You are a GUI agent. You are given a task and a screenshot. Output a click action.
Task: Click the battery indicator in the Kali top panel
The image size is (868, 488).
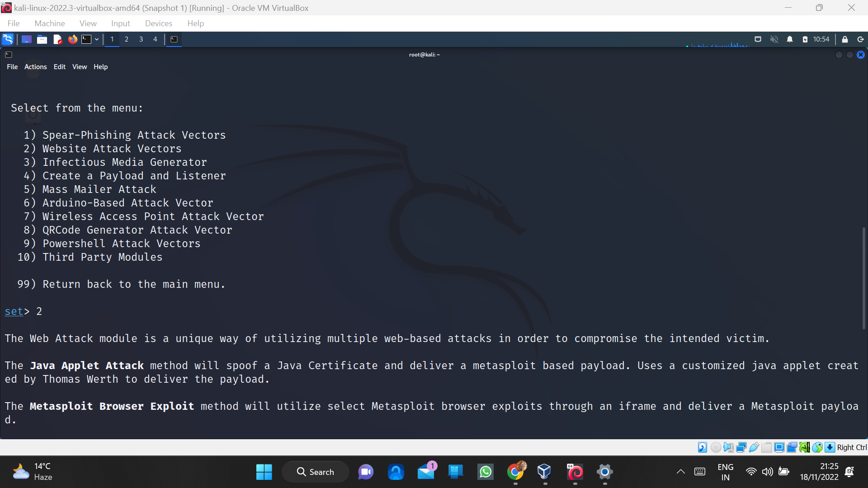click(x=806, y=40)
